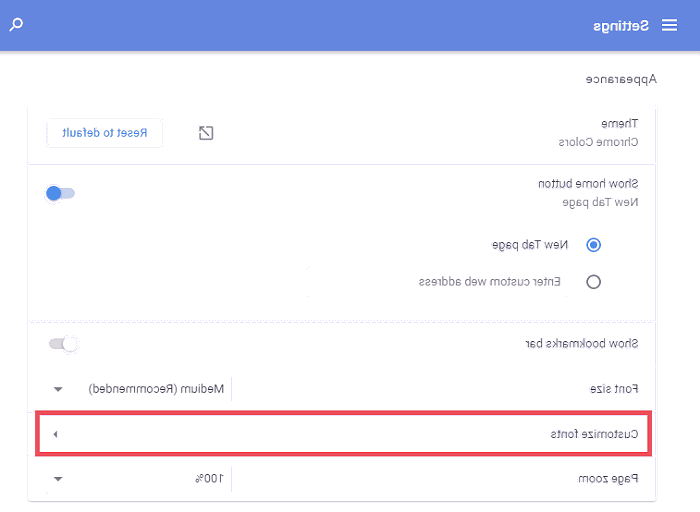Click the Theme Chrome Colors entry
The image size is (700, 512).
point(598,132)
